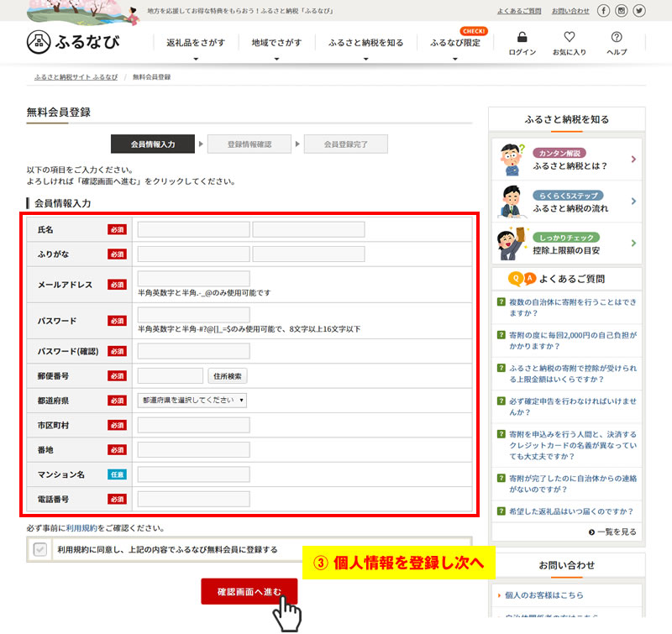Go to ふるさと納税サイト ふるなび breadcrumb
The height and width of the screenshot is (634, 672).
(x=76, y=77)
